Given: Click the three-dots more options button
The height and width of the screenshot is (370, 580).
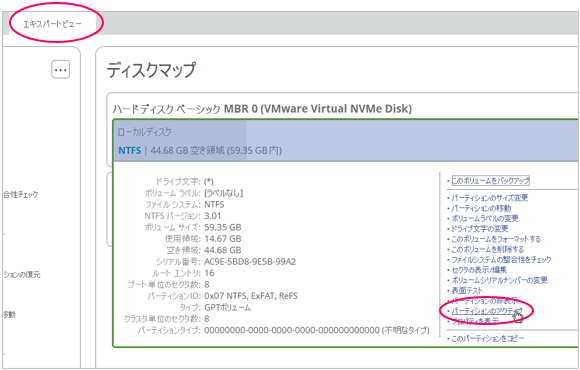Looking at the screenshot, I should (60, 70).
